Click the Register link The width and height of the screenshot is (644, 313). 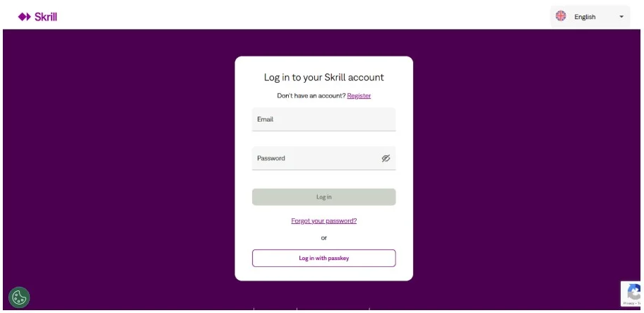click(x=359, y=95)
